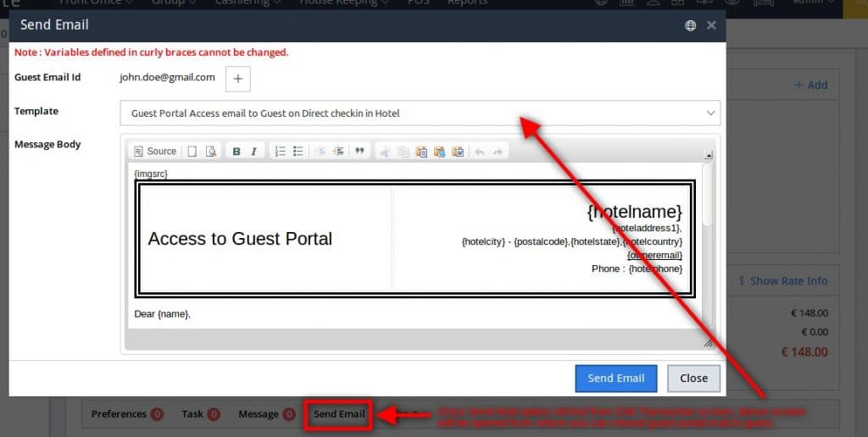Click Paste as plain text icon
This screenshot has height=437, width=868.
click(440, 152)
